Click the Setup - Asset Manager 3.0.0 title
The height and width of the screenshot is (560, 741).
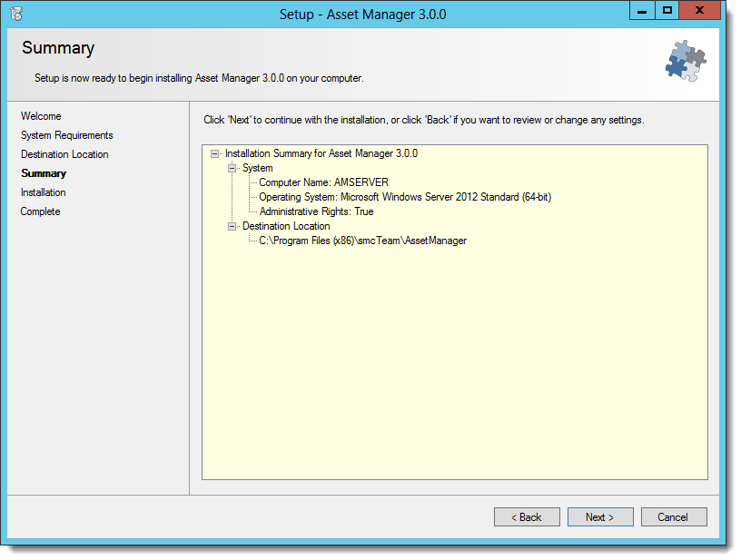[x=363, y=15]
